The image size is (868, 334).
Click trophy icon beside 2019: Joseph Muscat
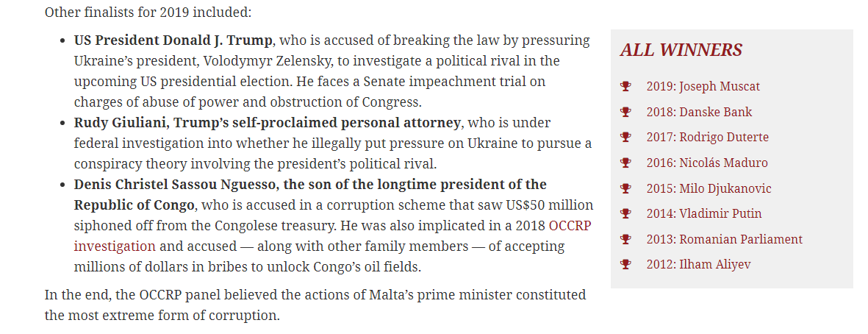(625, 86)
